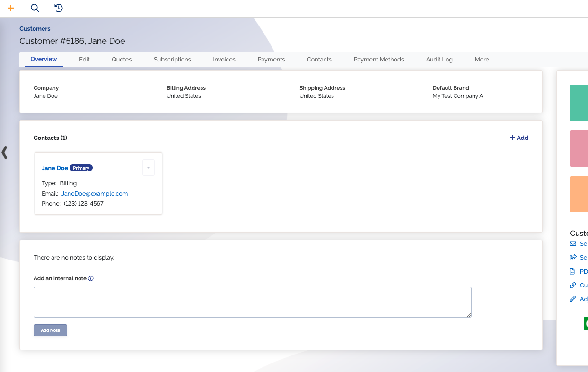Open the Edit tab
588x372 pixels.
84,60
